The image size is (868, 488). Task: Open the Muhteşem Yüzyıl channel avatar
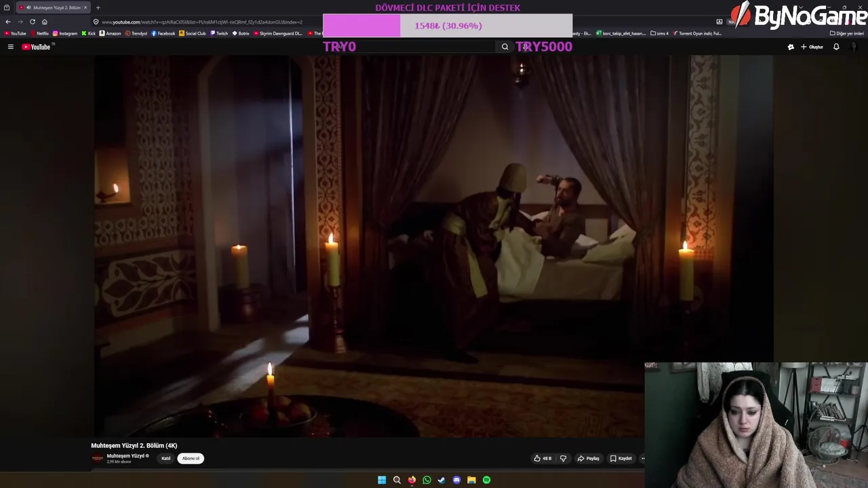coord(98,458)
